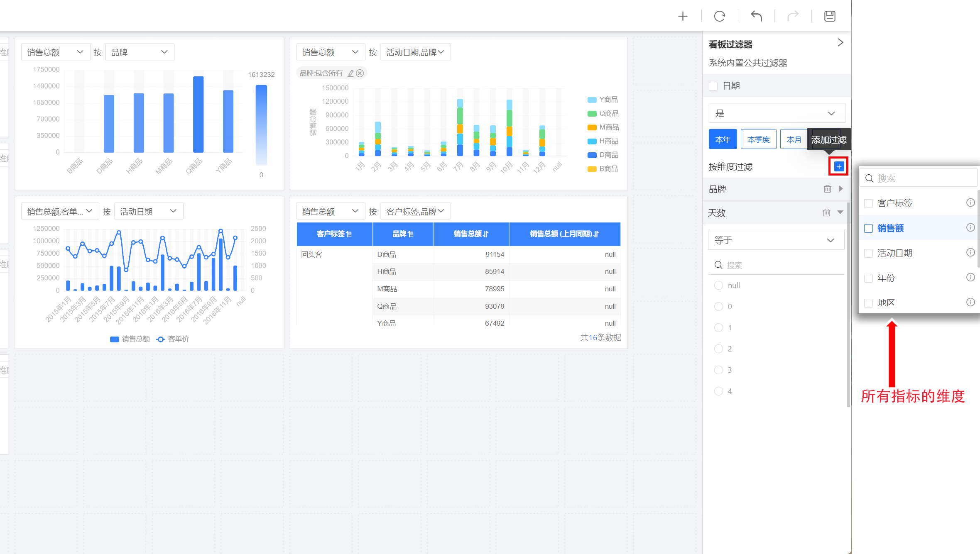This screenshot has height=554, width=980.
Task: Check the 日期 filter checkbox
Action: coord(713,86)
